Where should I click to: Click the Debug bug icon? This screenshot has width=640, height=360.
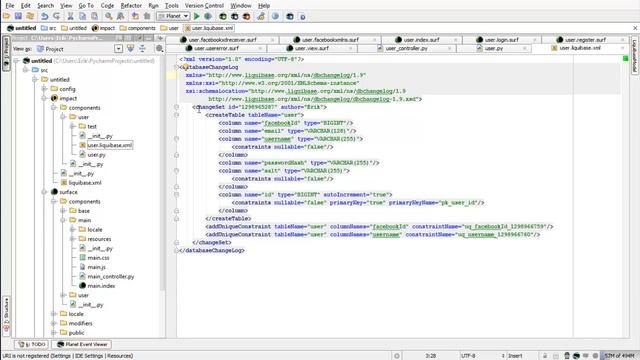point(208,16)
